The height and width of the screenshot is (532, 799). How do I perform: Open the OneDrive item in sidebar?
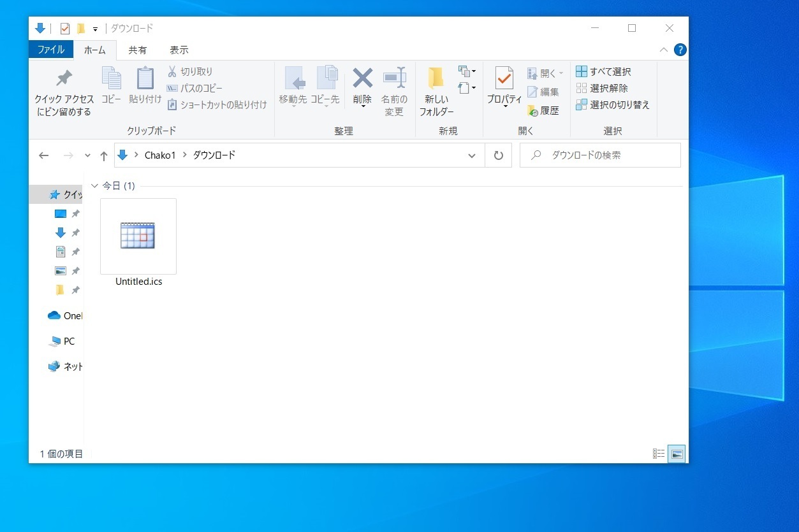[64, 315]
